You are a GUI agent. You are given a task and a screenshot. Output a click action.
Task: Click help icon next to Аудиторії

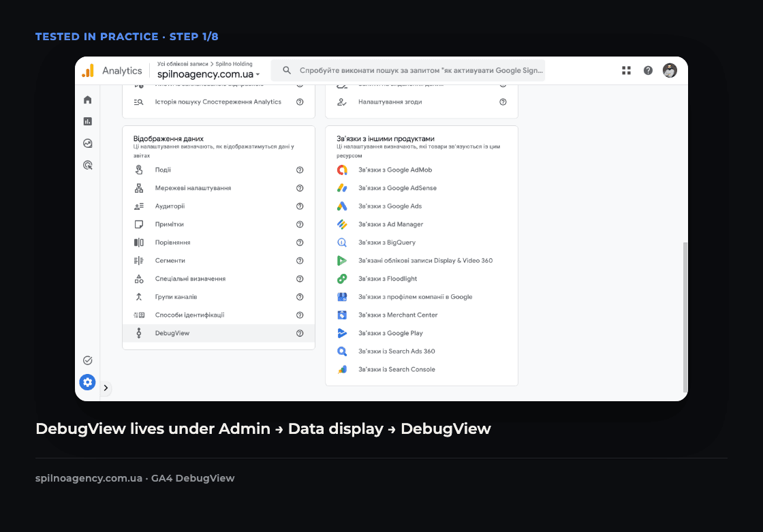pos(300,206)
